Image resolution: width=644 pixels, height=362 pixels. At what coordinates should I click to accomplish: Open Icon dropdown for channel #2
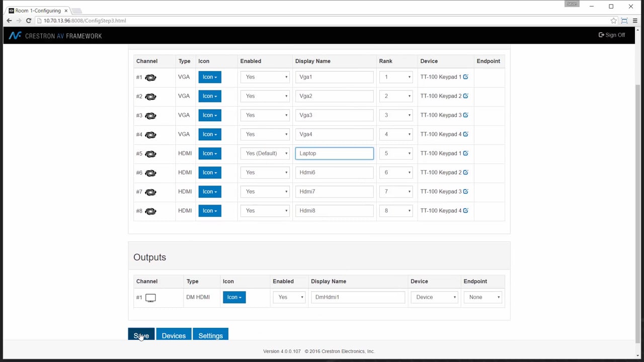coord(209,96)
